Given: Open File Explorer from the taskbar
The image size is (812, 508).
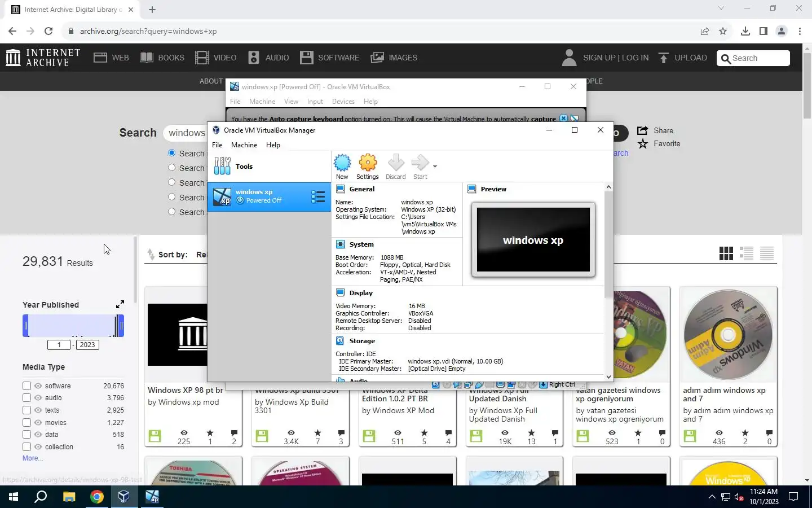Looking at the screenshot, I should (69, 497).
